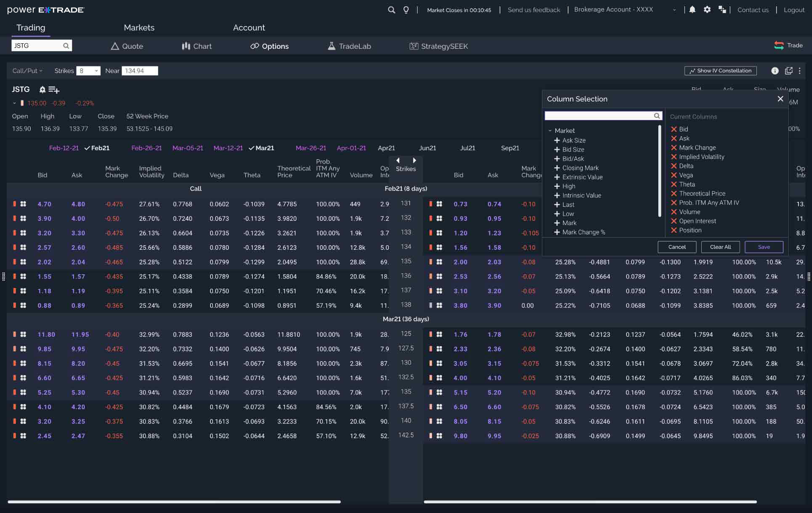The width and height of the screenshot is (812, 513).
Task: Open the TradeLab tab
Action: 349,46
